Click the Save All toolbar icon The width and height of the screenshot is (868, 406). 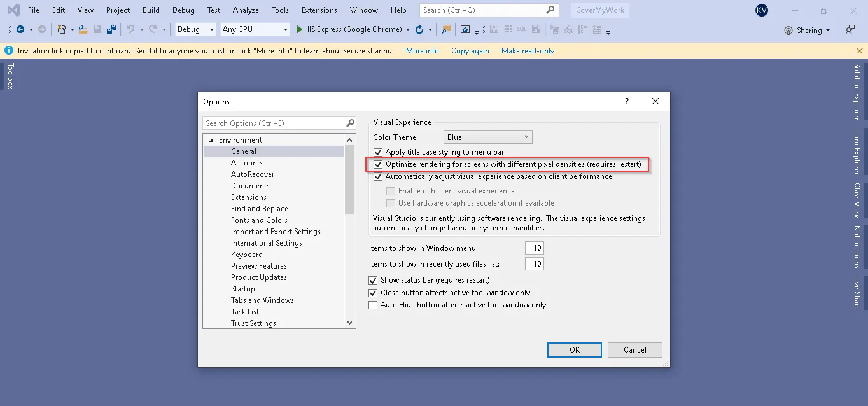pos(111,29)
